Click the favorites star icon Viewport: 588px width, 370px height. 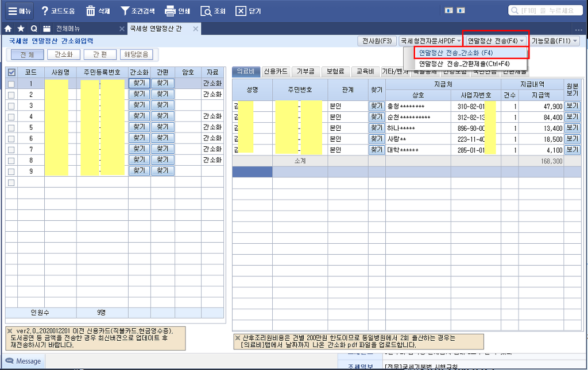21,29
